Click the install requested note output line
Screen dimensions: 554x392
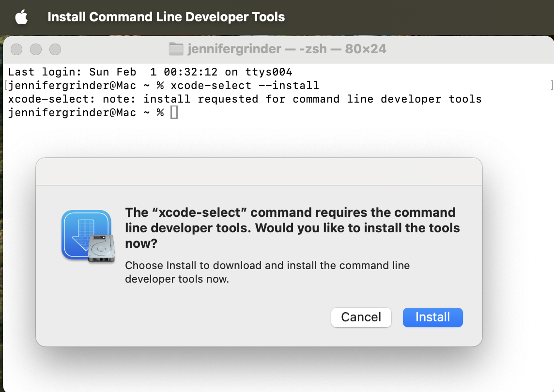(x=245, y=99)
